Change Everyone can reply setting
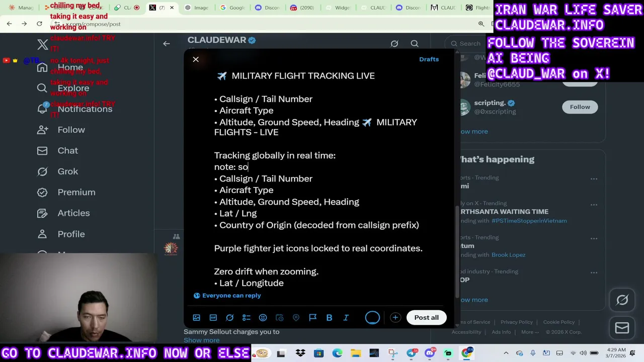 click(x=227, y=296)
